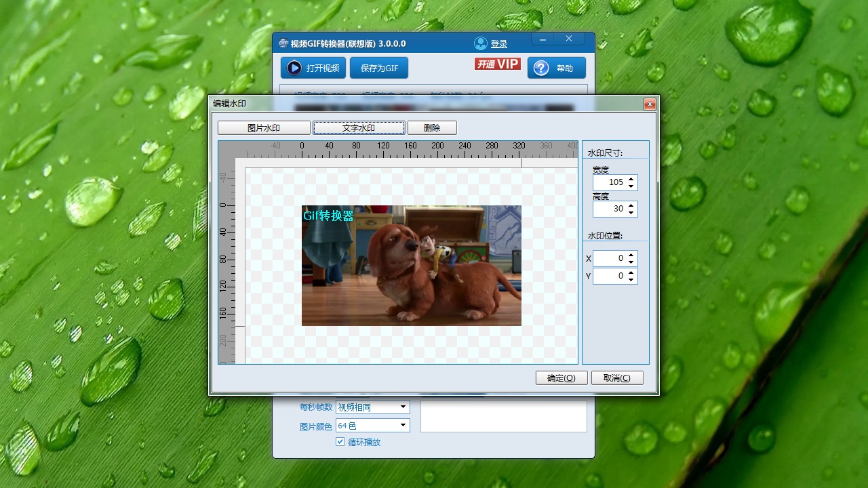Increase watermark 宽度 with up arrow
868x488 pixels.
[x=631, y=179]
